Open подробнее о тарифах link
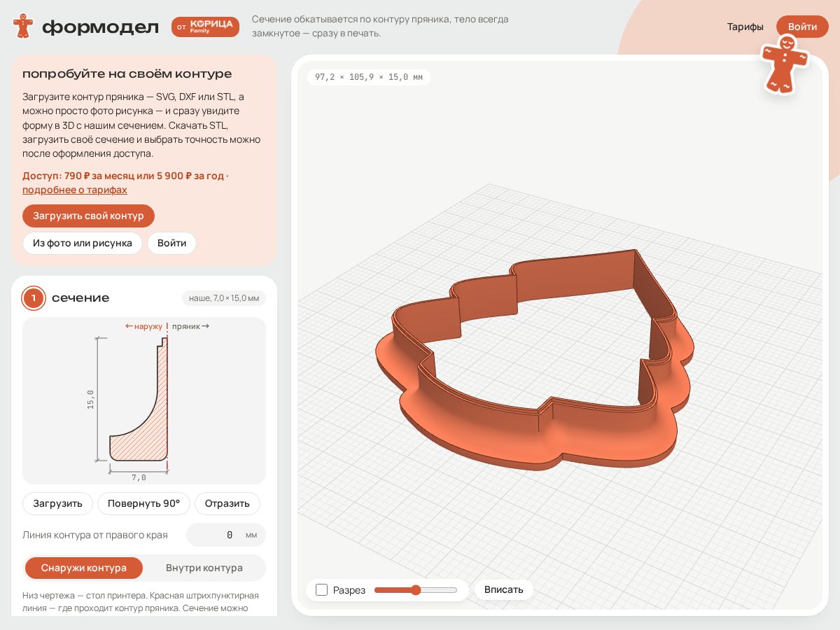Screen dimensions: 840x630 (x=75, y=190)
